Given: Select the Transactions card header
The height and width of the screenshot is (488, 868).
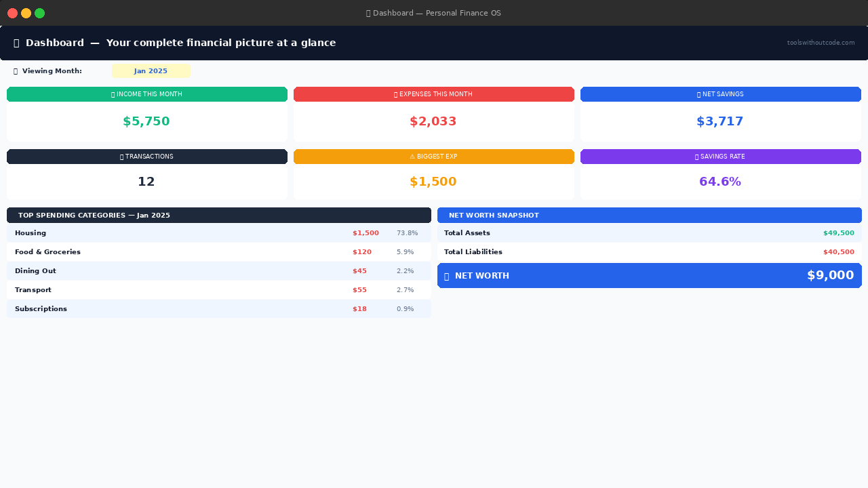Looking at the screenshot, I should [147, 157].
